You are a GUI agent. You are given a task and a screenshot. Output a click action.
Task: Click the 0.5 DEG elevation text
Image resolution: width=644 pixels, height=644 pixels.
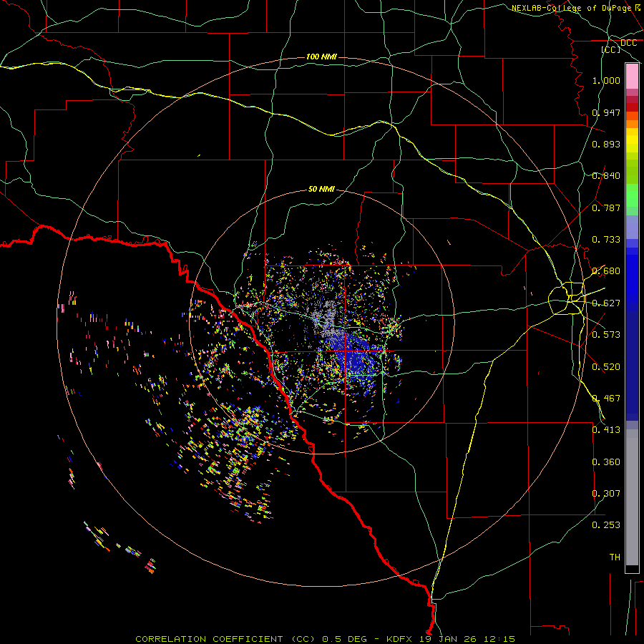click(x=343, y=639)
